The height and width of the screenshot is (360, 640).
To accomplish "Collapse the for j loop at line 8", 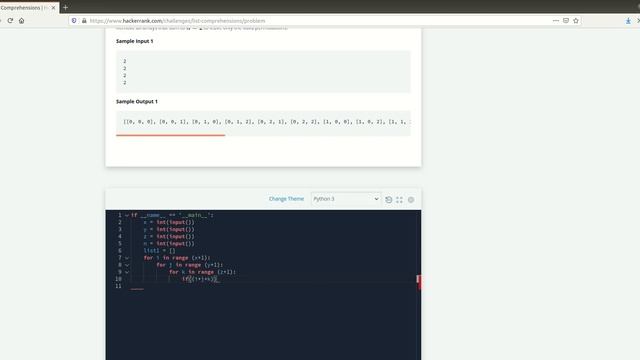I will 127,265.
